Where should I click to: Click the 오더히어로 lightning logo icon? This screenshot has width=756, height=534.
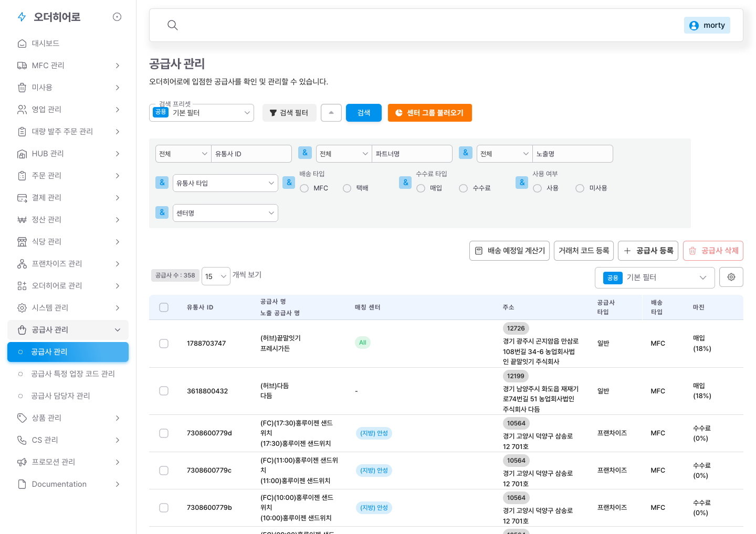pos(22,17)
